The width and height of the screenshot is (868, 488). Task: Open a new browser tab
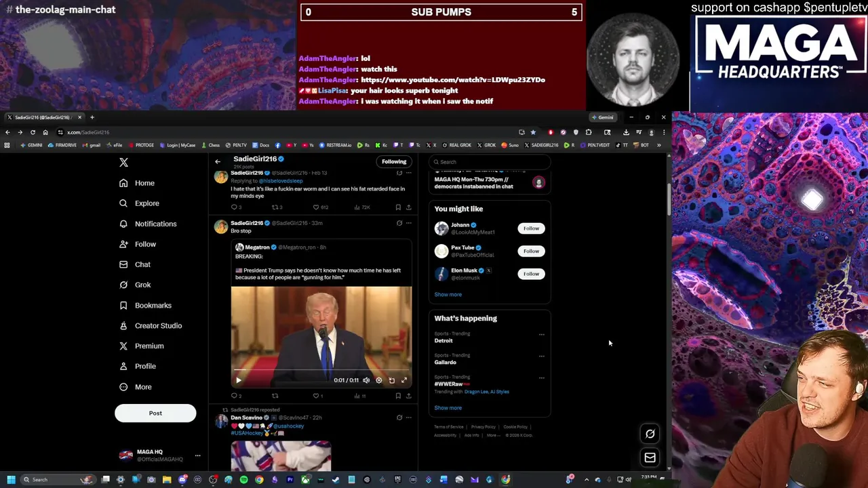coord(92,117)
